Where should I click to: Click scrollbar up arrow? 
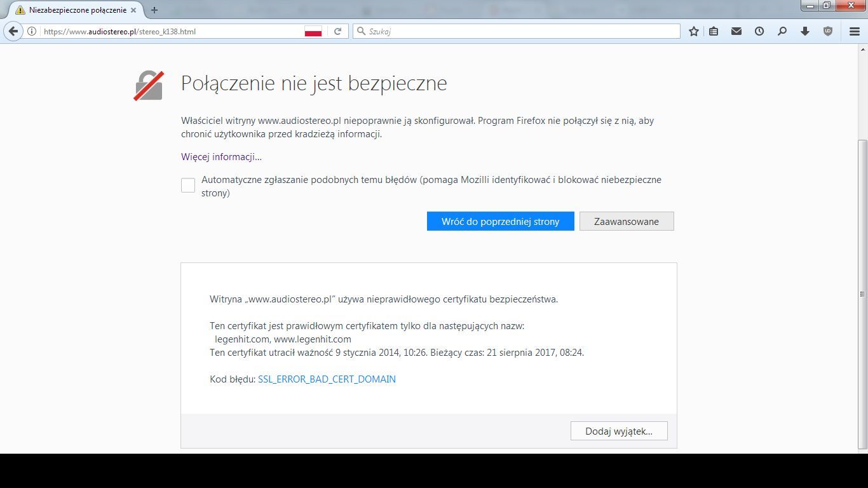coord(862,48)
